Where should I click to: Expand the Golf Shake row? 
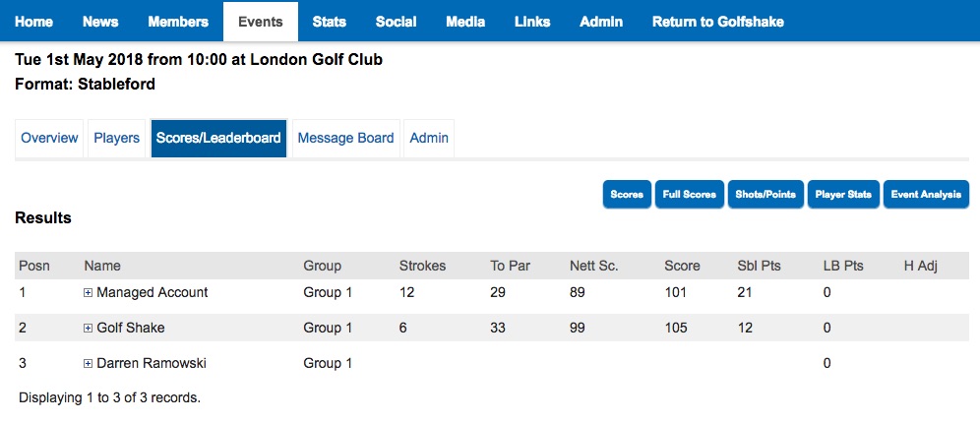point(89,329)
